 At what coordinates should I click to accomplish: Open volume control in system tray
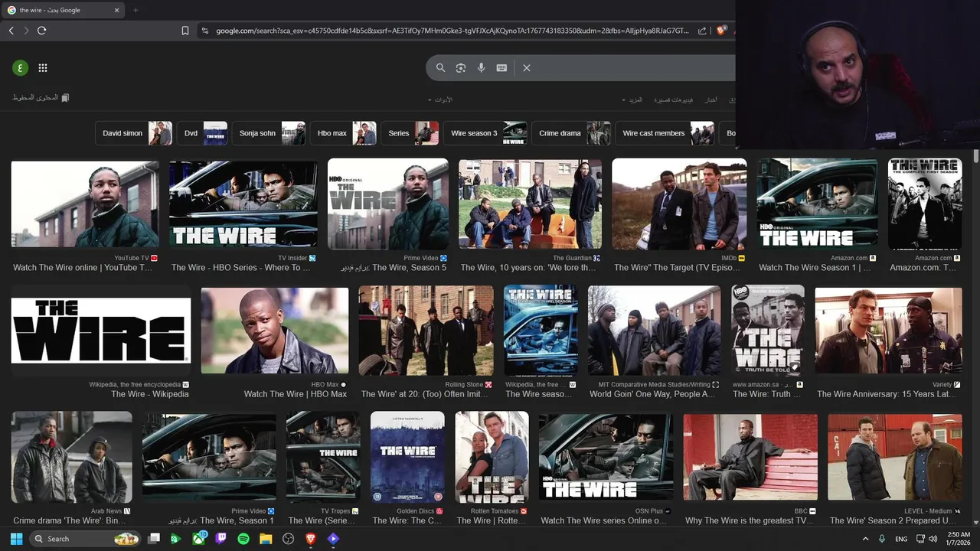pyautogui.click(x=933, y=539)
